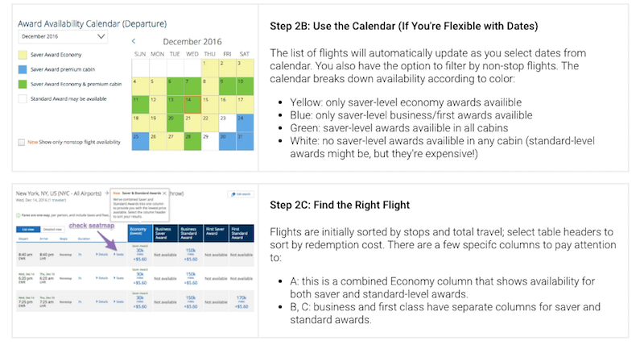Open Details arrow link for 6:20 pm flight
Viewport: 644px width, 345px height.
(x=102, y=278)
